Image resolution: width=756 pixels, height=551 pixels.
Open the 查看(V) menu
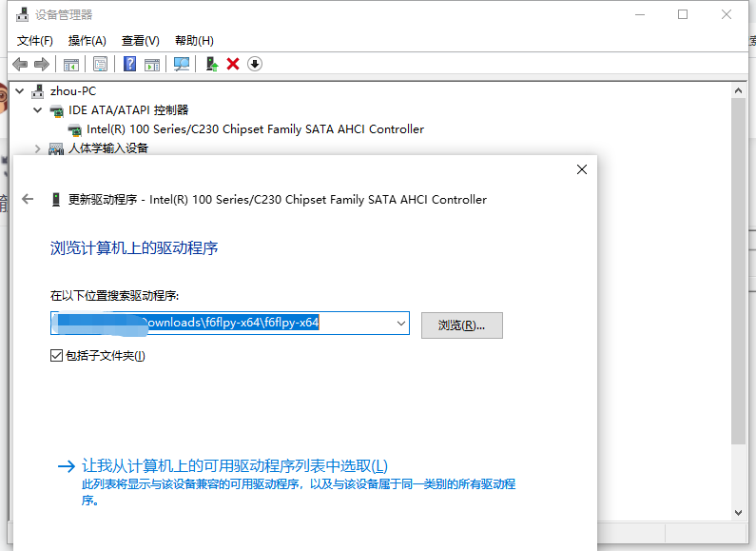141,41
